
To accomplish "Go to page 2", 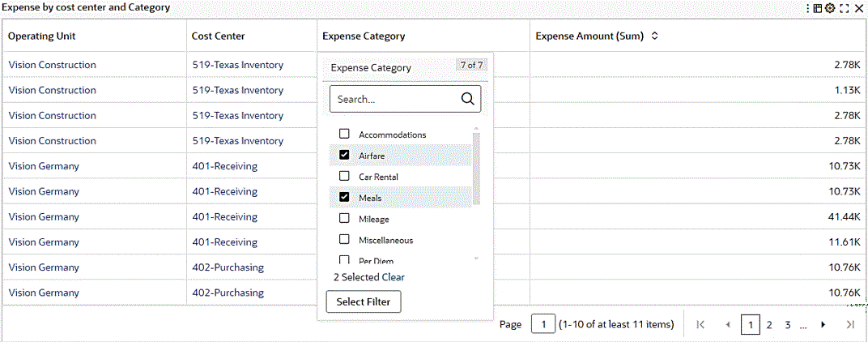I will pos(769,325).
